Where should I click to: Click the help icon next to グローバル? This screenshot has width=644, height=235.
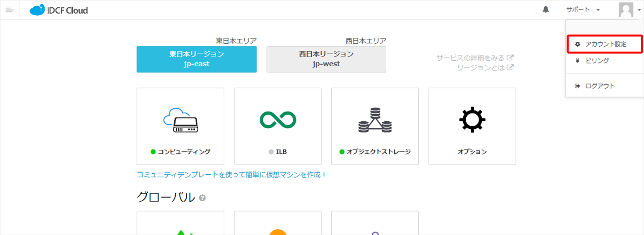tap(202, 198)
